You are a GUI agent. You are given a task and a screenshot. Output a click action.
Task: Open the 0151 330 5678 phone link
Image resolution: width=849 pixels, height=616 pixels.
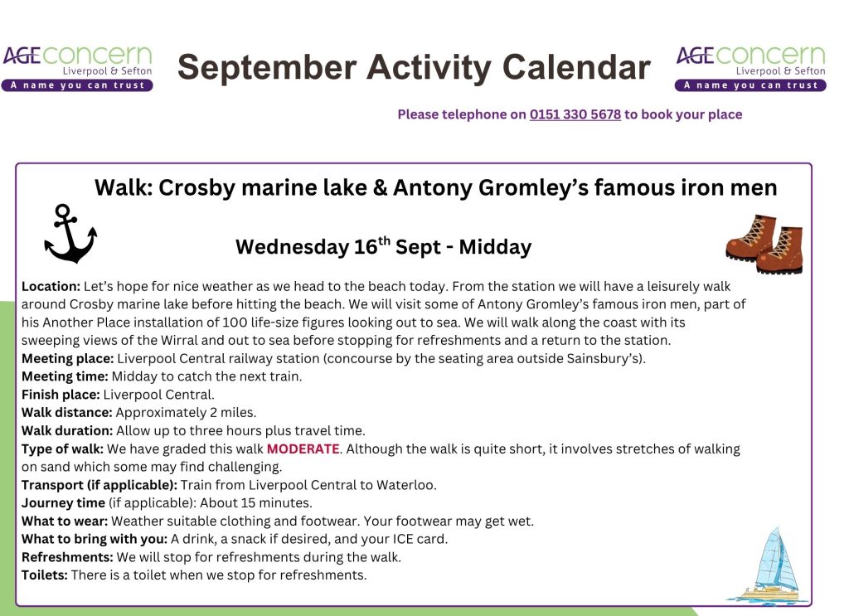click(x=575, y=114)
